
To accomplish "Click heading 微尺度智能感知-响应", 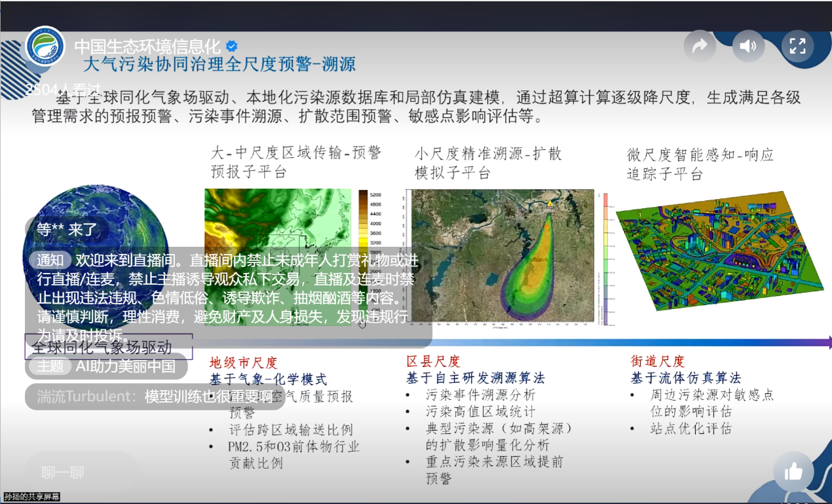I will [700, 155].
